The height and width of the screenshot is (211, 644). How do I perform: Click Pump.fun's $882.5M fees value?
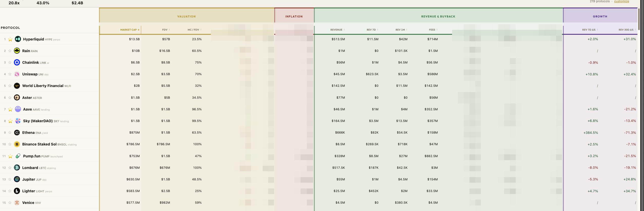(431, 156)
